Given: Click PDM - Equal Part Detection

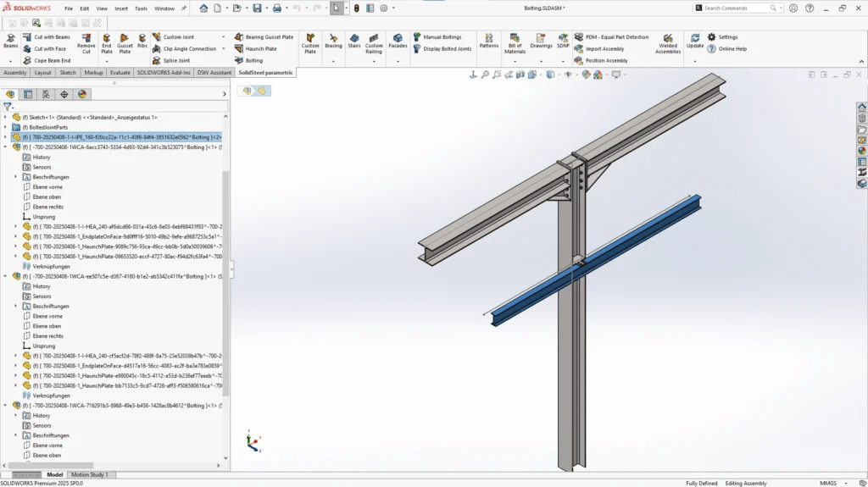Looking at the screenshot, I should 616,37.
